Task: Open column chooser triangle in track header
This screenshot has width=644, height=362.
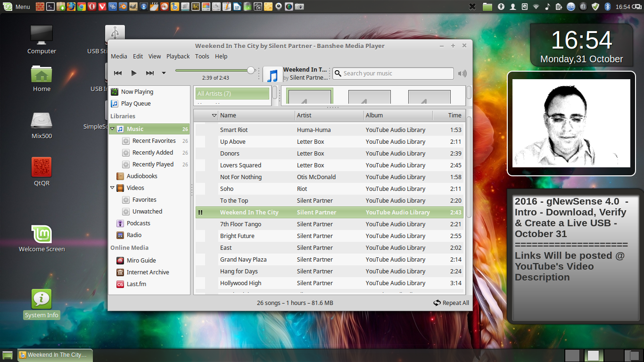Action: (x=214, y=115)
